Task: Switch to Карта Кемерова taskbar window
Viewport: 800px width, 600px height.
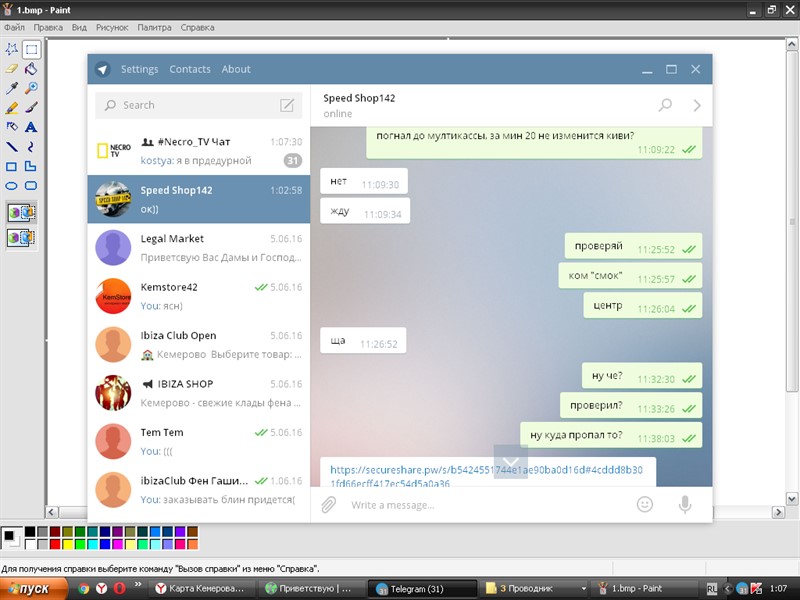Action: (202, 589)
